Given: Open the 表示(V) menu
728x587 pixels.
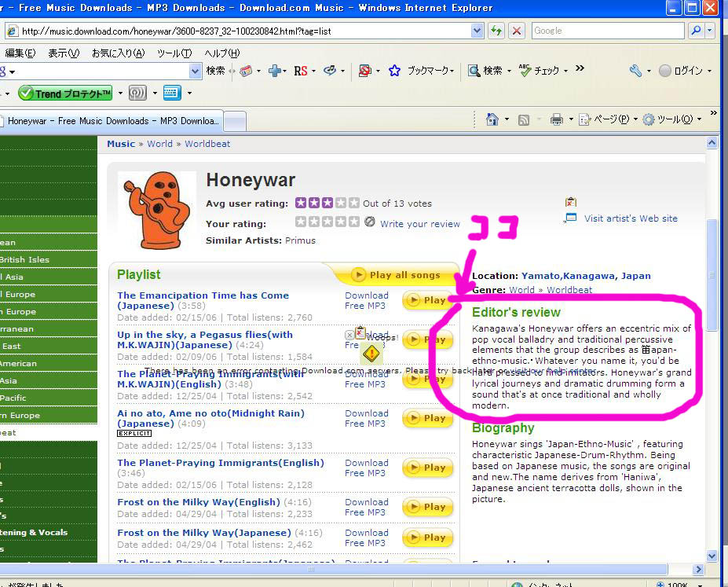Looking at the screenshot, I should point(64,53).
